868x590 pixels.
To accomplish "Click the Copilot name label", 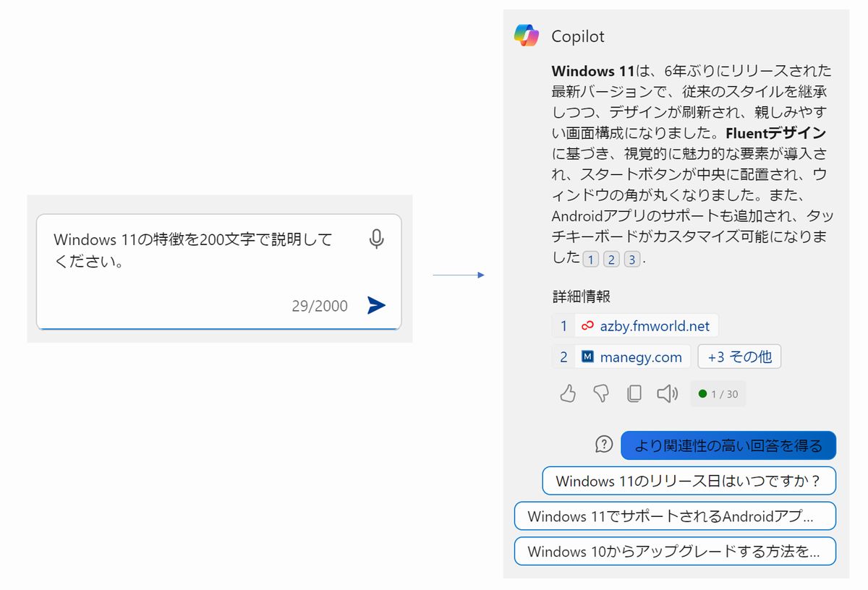I will 578,36.
